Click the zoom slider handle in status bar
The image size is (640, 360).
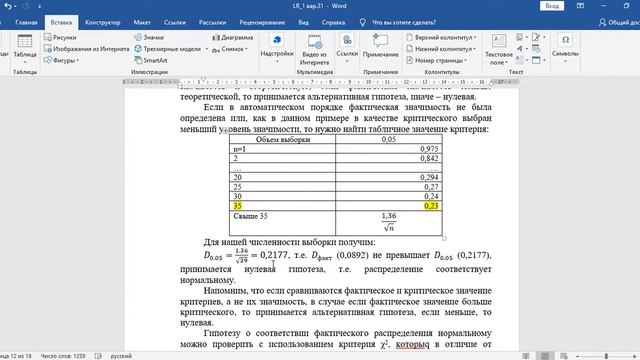click(x=606, y=356)
